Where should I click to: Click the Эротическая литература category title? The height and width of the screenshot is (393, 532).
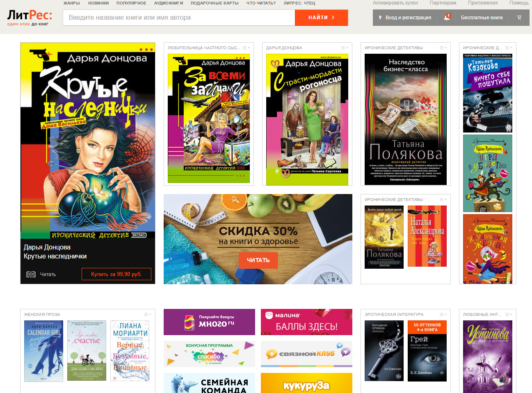[x=394, y=315]
